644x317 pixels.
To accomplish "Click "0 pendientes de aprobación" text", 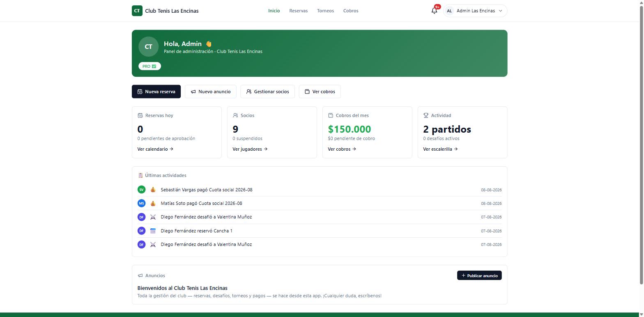I will point(166,138).
